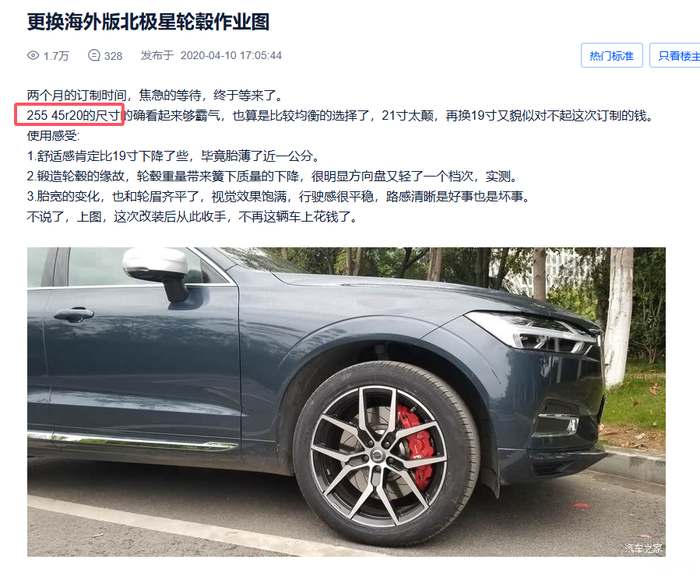Click the 汽车之家 watermark on the photo

click(x=643, y=548)
